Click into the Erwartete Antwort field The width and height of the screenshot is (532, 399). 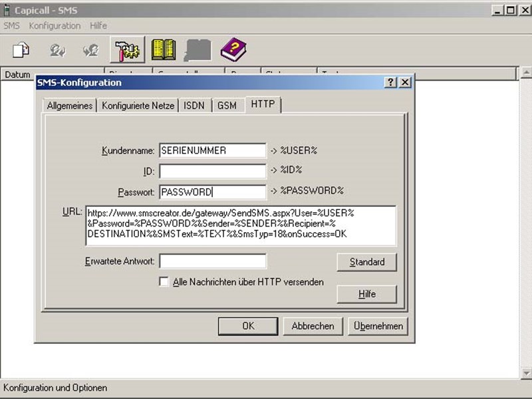click(213, 261)
